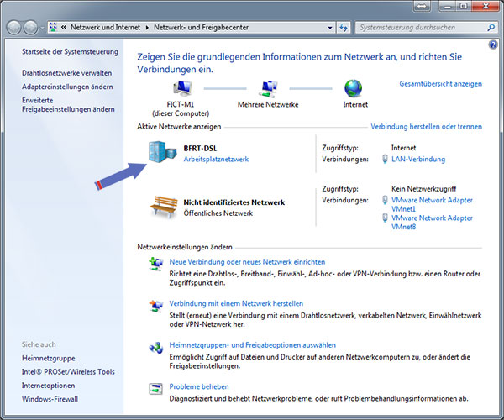The width and height of the screenshot is (504, 420).
Task: Click the 'Arbeitsplatznetzwerk' network type link
Action: click(x=216, y=160)
